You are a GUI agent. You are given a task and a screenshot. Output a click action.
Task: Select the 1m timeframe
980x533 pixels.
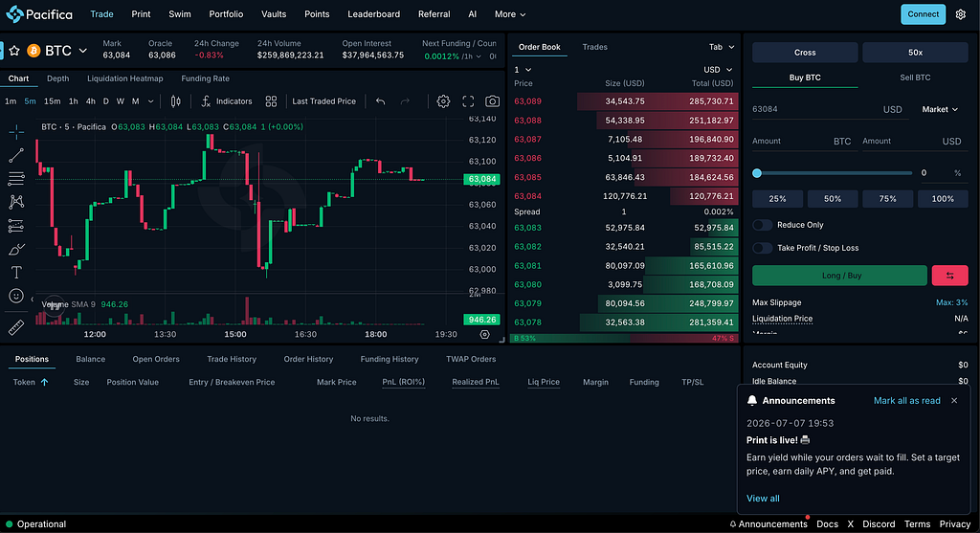click(x=11, y=101)
